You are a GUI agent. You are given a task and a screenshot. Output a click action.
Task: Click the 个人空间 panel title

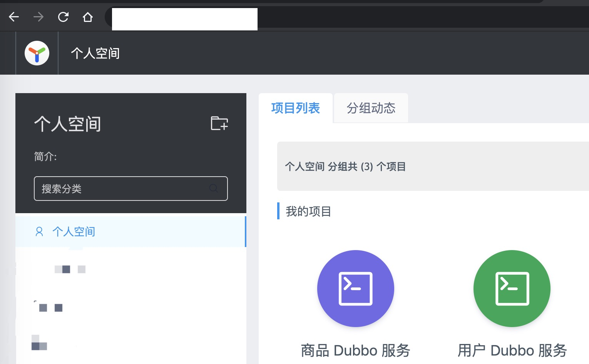[67, 124]
